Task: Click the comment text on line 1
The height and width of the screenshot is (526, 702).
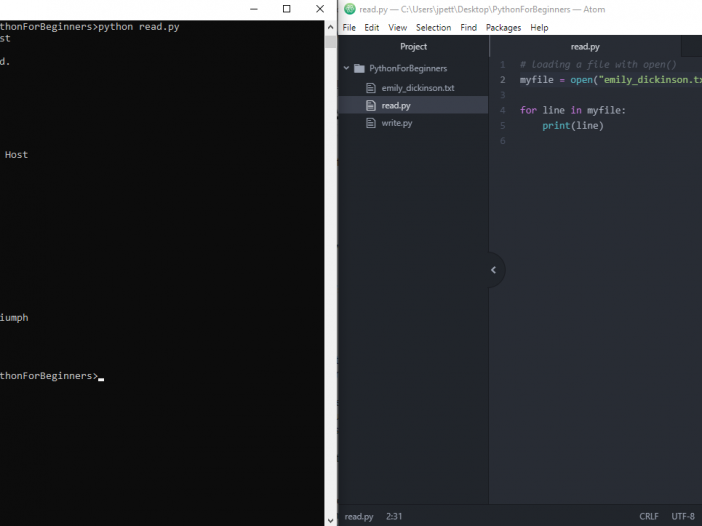Action: (x=598, y=65)
